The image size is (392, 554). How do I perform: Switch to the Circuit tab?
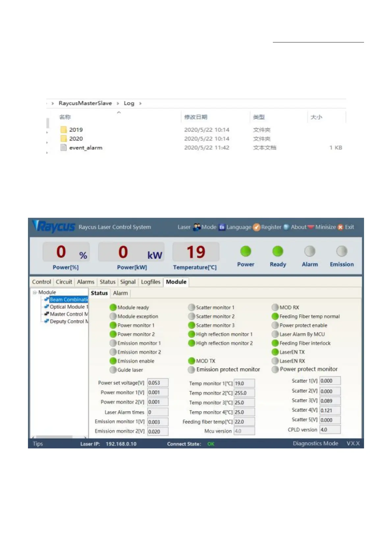tap(64, 282)
